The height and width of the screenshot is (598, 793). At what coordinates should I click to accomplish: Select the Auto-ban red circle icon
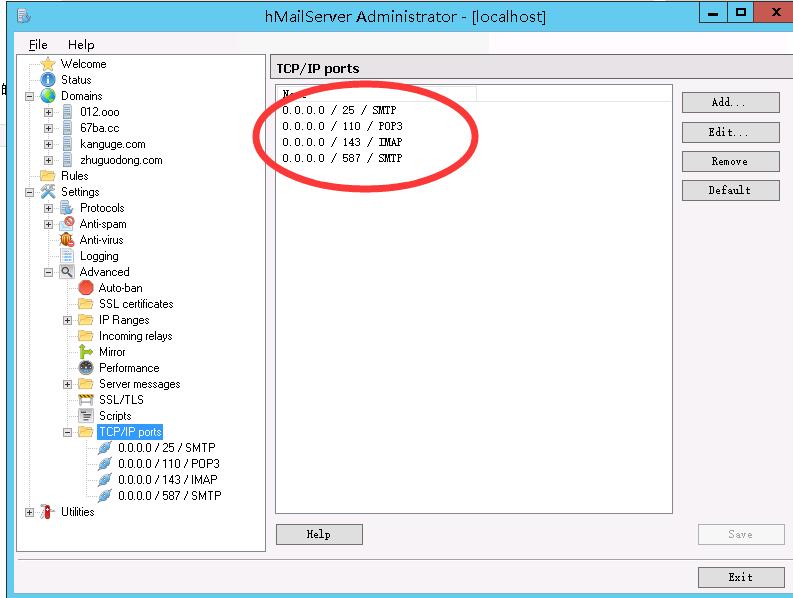(x=86, y=288)
